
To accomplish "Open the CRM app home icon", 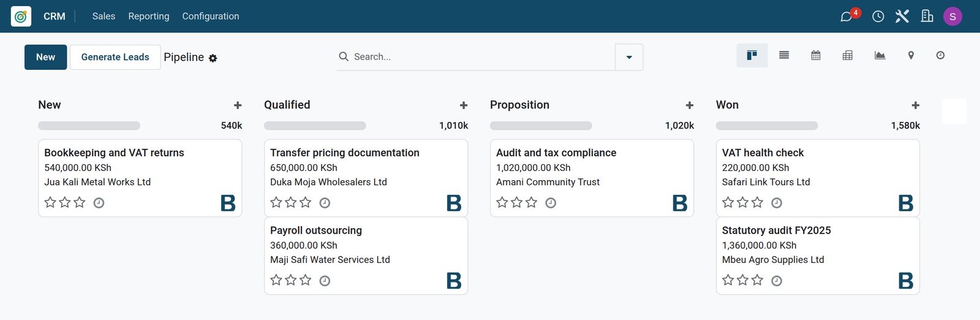I will point(21,17).
